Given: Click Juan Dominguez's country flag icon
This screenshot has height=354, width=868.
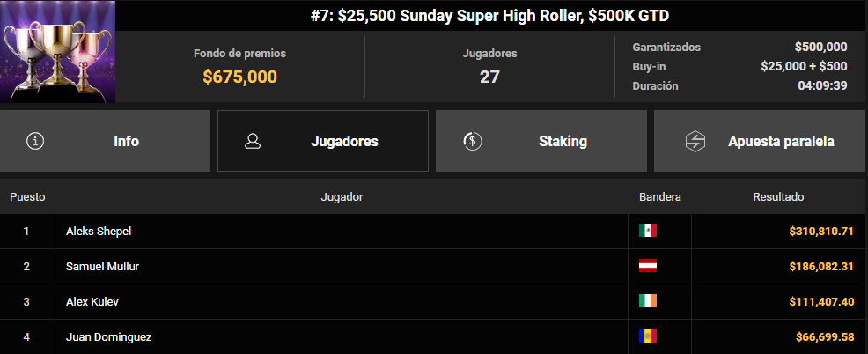Looking at the screenshot, I should tap(648, 336).
